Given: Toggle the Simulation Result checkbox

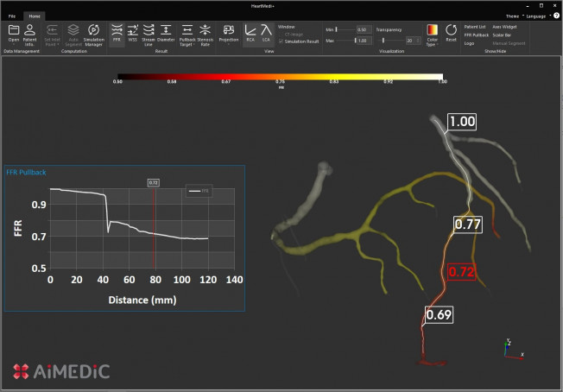Looking at the screenshot, I should [281, 41].
